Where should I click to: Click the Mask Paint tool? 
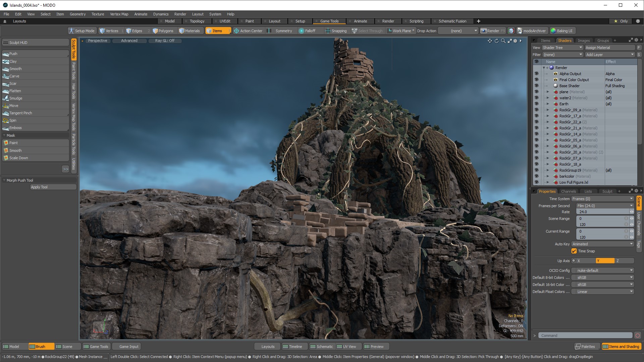pos(13,143)
